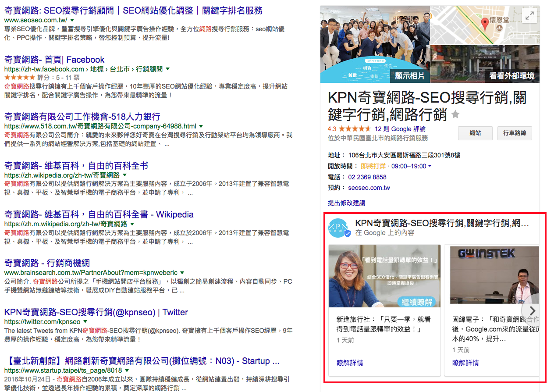Open the 奇寶網路 SEO搜尋行銷顧問 result title
The width and height of the screenshot is (554, 392).
(133, 10)
